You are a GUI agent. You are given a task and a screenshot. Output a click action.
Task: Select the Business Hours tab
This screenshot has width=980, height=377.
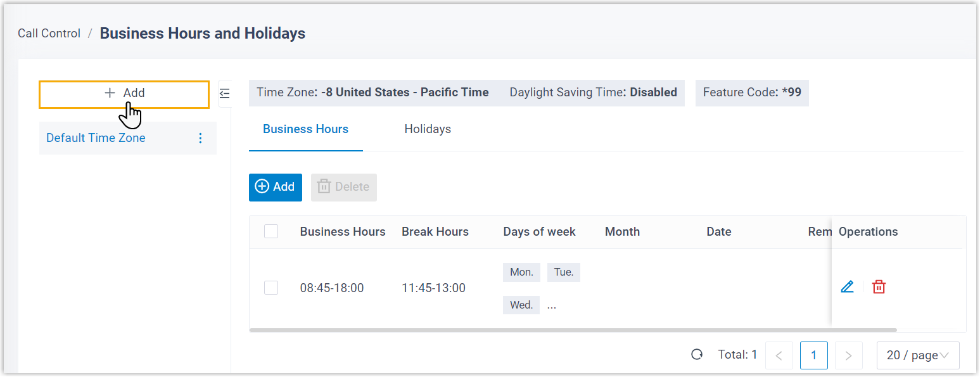305,129
